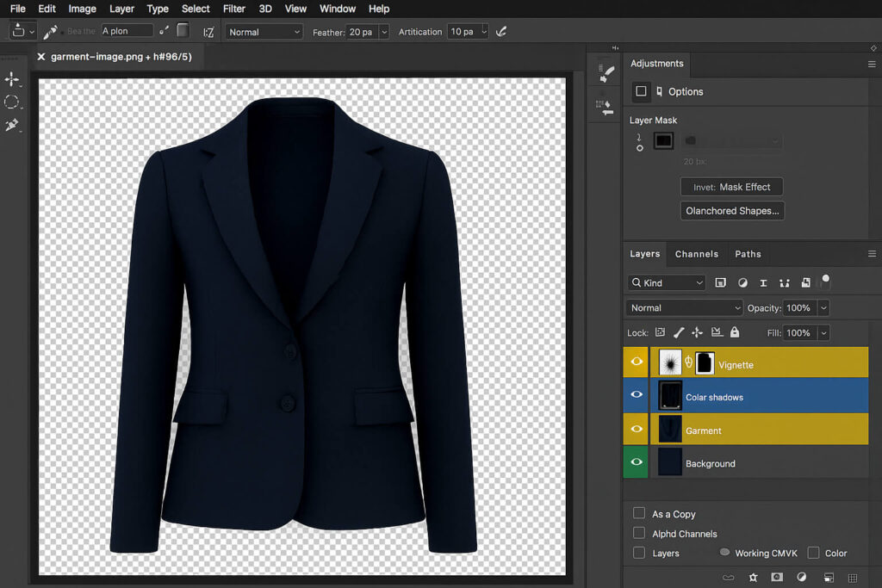
Task: Click the adjustment layer filter icon
Action: [742, 282]
